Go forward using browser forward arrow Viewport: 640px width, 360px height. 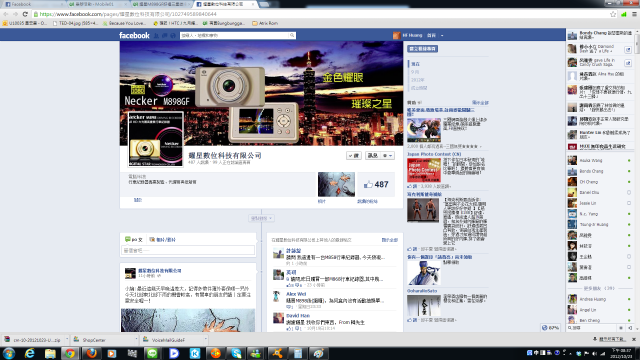click(x=16, y=14)
